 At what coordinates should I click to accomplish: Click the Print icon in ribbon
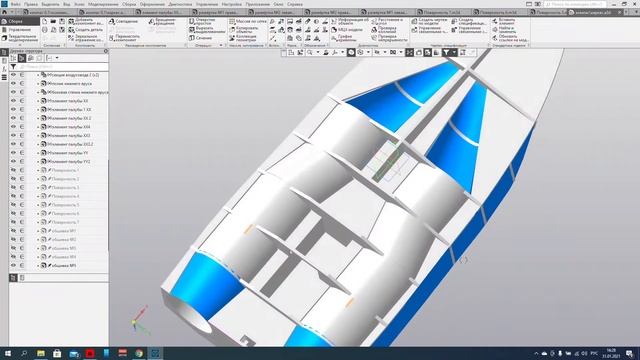click(44, 30)
